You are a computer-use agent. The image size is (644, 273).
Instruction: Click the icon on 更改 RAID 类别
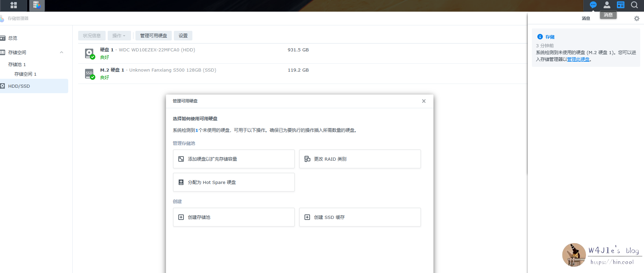[307, 159]
